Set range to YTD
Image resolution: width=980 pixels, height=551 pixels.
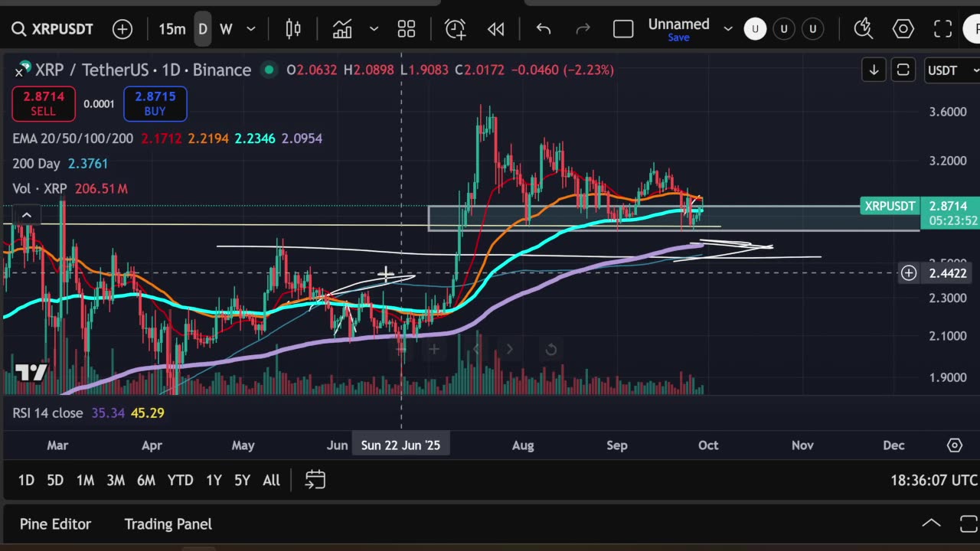pos(181,481)
